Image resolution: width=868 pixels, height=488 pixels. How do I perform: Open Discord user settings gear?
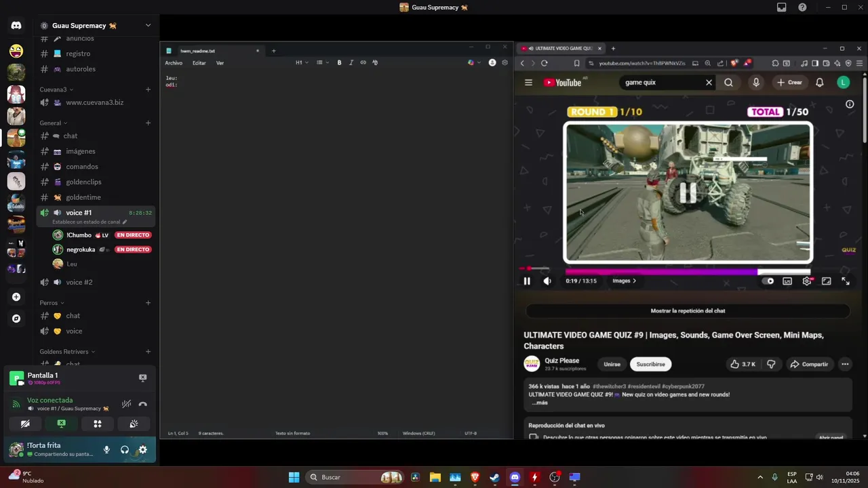coord(142,449)
